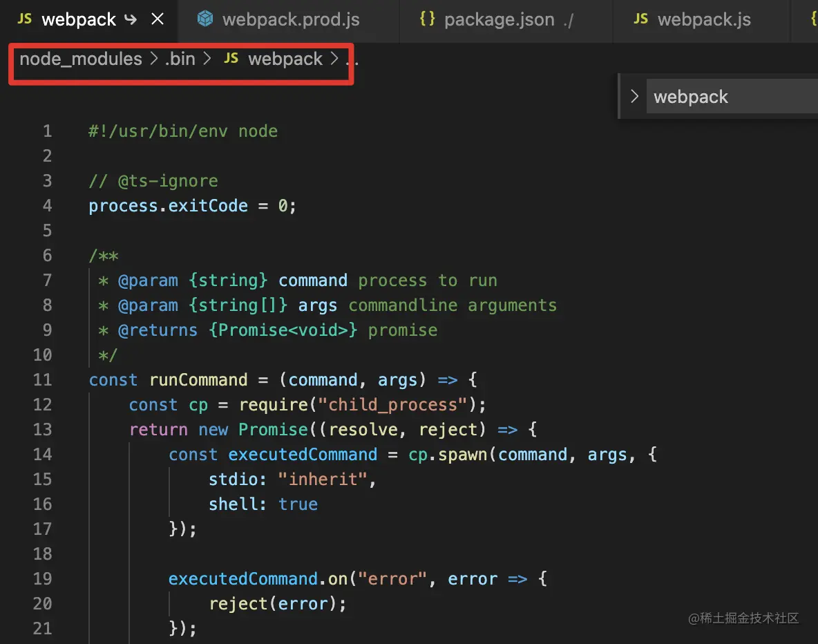818x644 pixels.
Task: Click 'shell: true' on line 16
Action: point(263,504)
